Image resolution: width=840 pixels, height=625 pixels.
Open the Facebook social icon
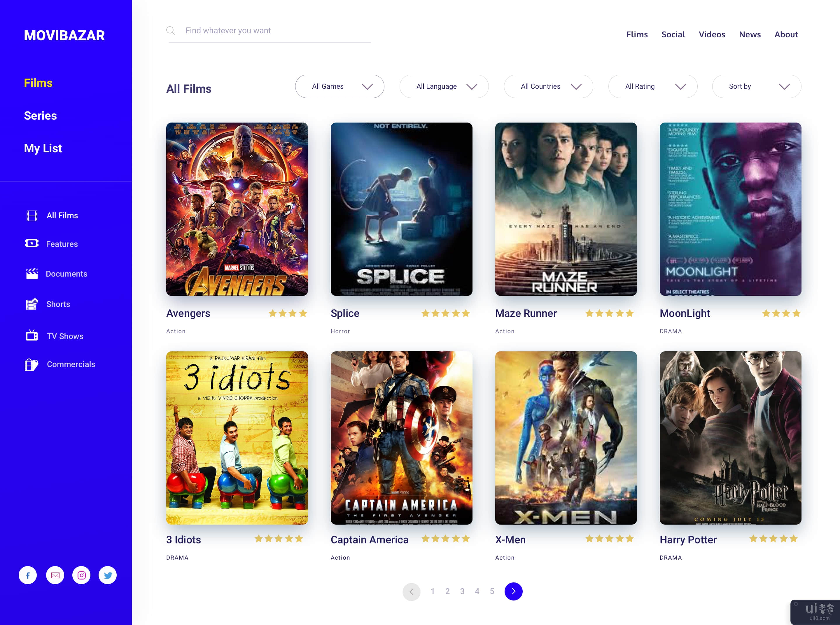pos(28,575)
